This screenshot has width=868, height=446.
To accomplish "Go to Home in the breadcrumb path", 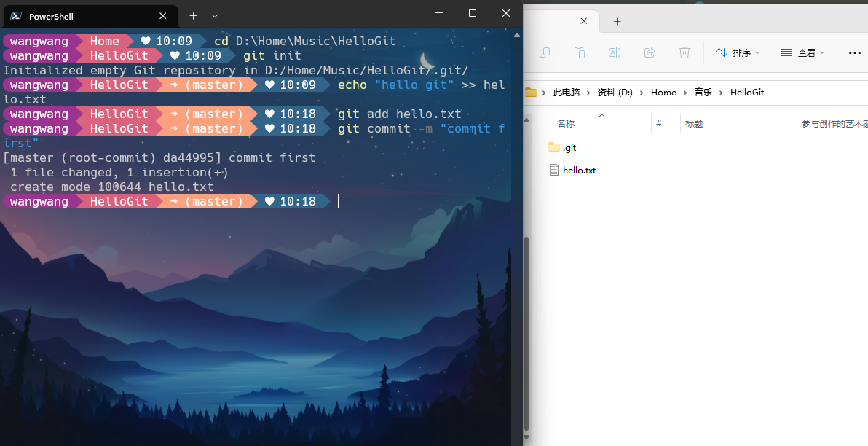I will [x=663, y=93].
